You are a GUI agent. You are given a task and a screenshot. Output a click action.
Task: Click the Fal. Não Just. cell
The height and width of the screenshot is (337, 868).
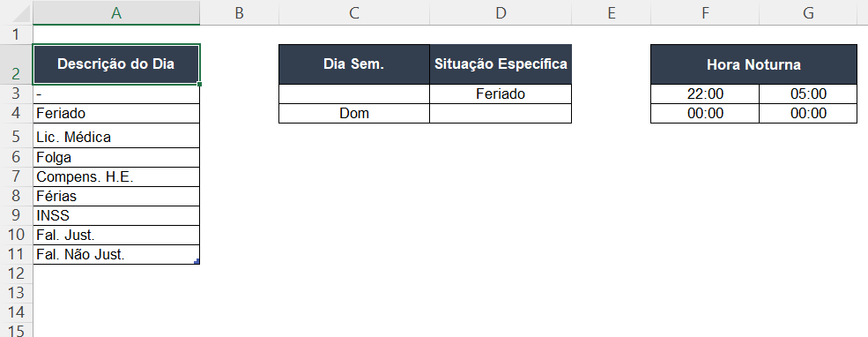pos(116,254)
